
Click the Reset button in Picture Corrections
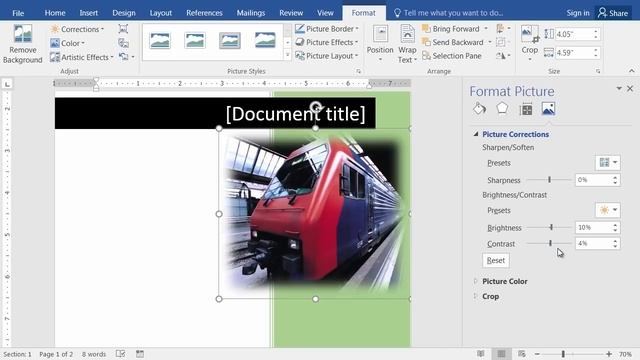[x=496, y=260]
